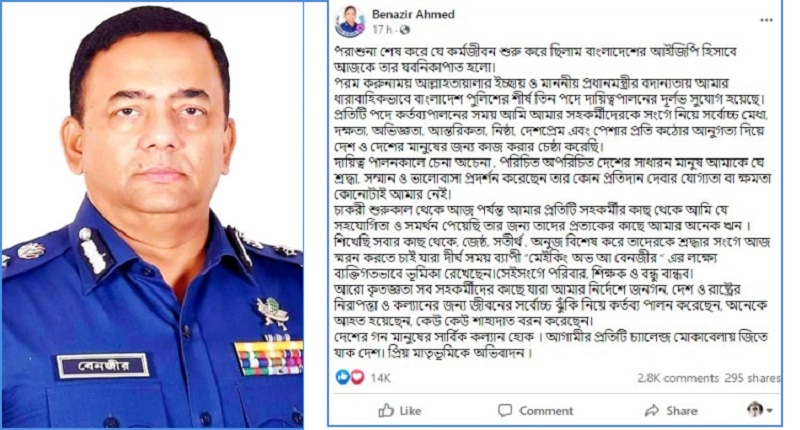Screen dimensions: 800x430
Task: Click the small avatar at bottom right
Action: point(755,409)
